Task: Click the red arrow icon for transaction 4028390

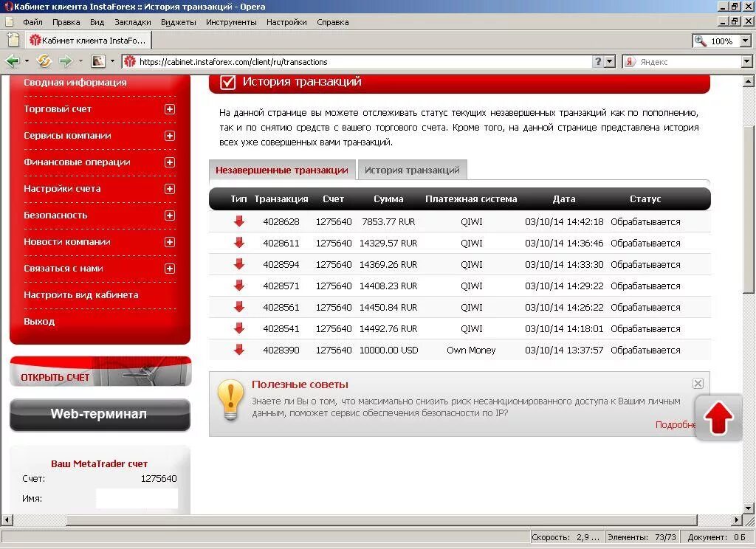Action: click(238, 350)
